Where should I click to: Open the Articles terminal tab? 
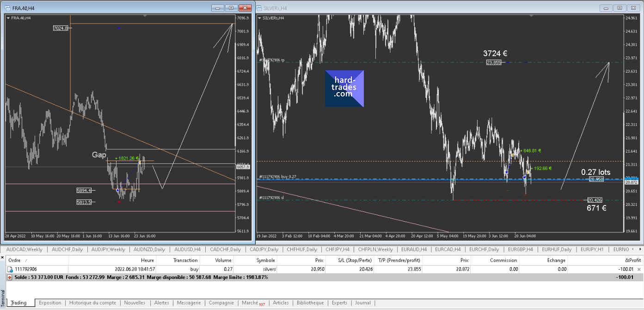click(281, 303)
